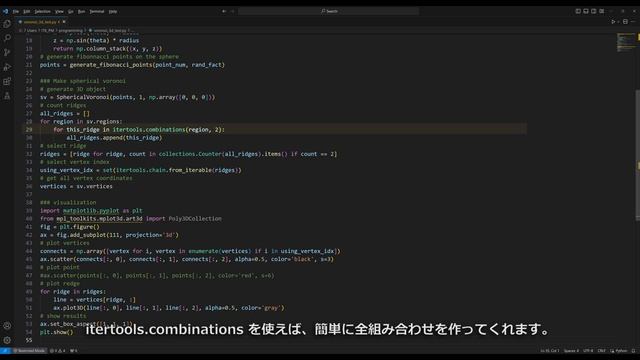The image size is (640, 360).
Task: Open the File menu
Action: 16,11
